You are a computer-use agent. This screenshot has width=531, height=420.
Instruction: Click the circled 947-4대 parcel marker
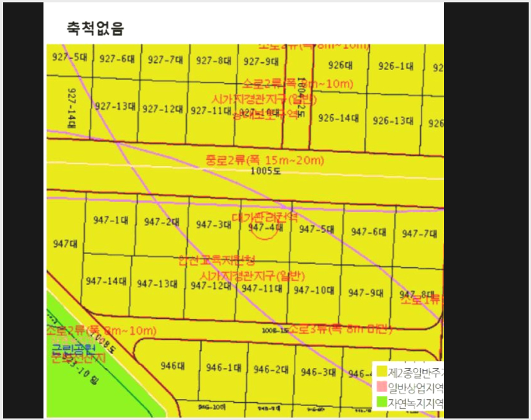tap(265, 227)
